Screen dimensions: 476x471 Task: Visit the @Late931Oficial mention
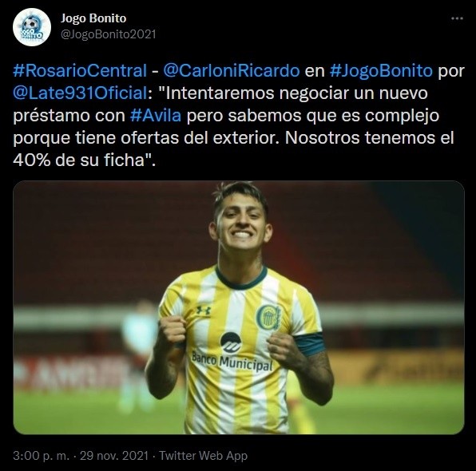[x=81, y=93]
